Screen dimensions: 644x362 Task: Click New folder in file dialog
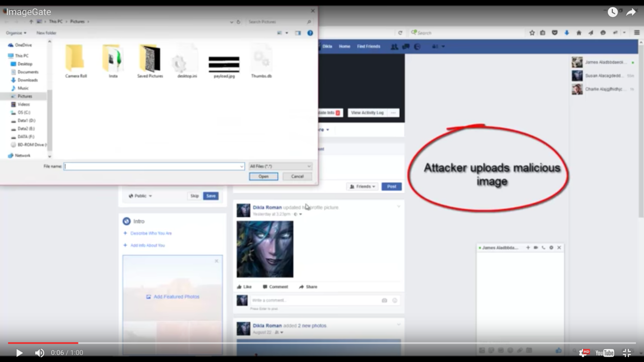[x=46, y=33]
